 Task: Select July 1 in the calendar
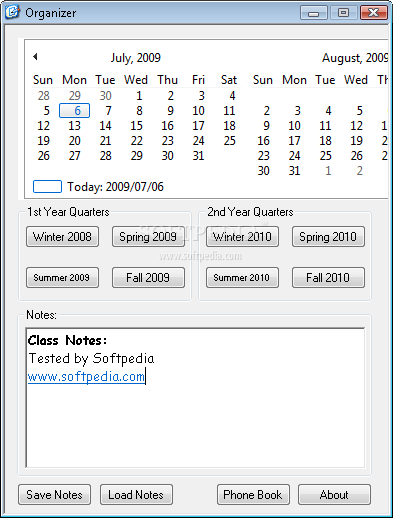(x=139, y=96)
